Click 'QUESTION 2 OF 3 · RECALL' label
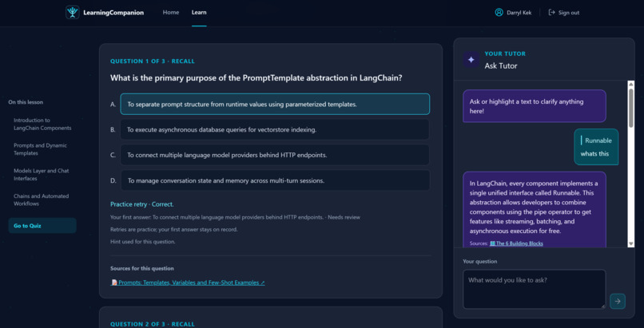The width and height of the screenshot is (644, 328). 153,324
